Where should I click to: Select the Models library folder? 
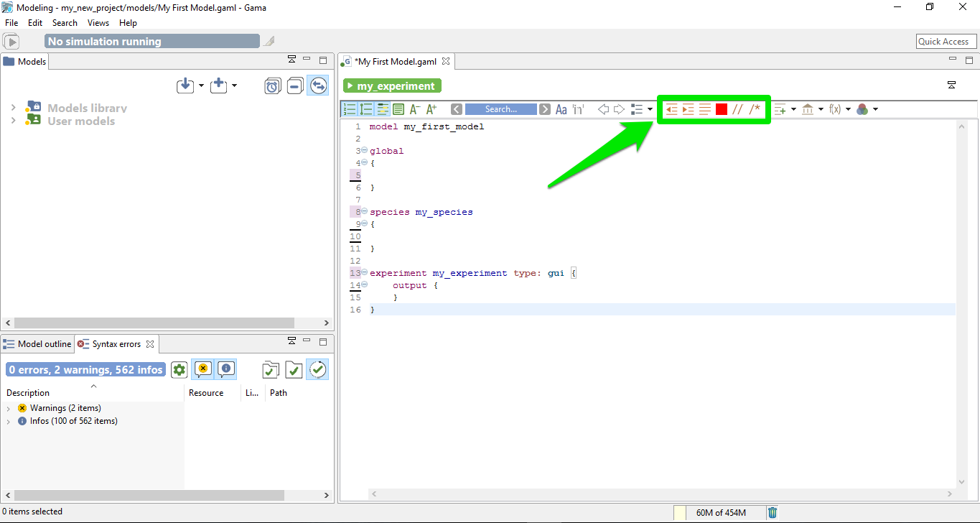[x=87, y=108]
